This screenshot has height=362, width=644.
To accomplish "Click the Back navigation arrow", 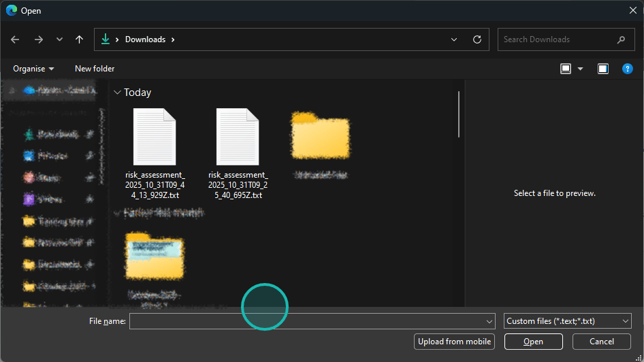I will 15,39.
